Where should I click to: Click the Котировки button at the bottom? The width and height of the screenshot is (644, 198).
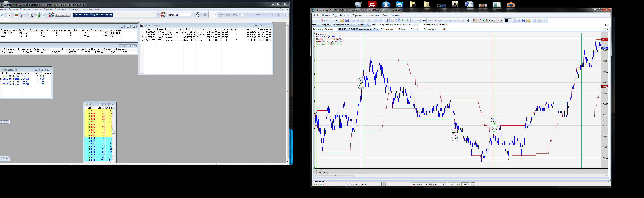tap(432, 184)
